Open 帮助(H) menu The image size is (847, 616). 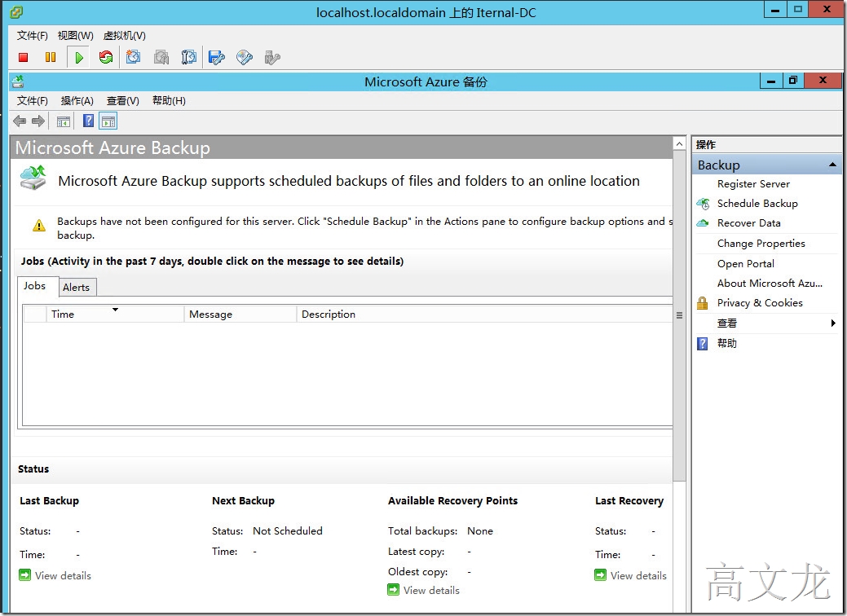click(x=169, y=101)
